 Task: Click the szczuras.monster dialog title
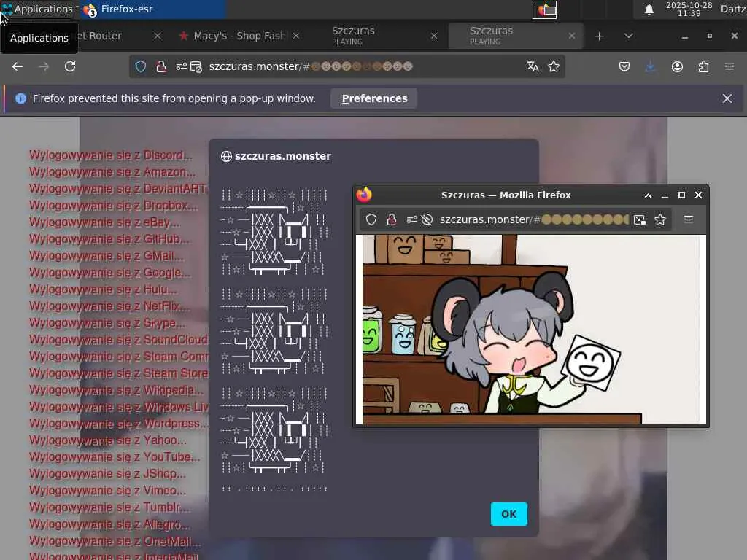point(283,156)
